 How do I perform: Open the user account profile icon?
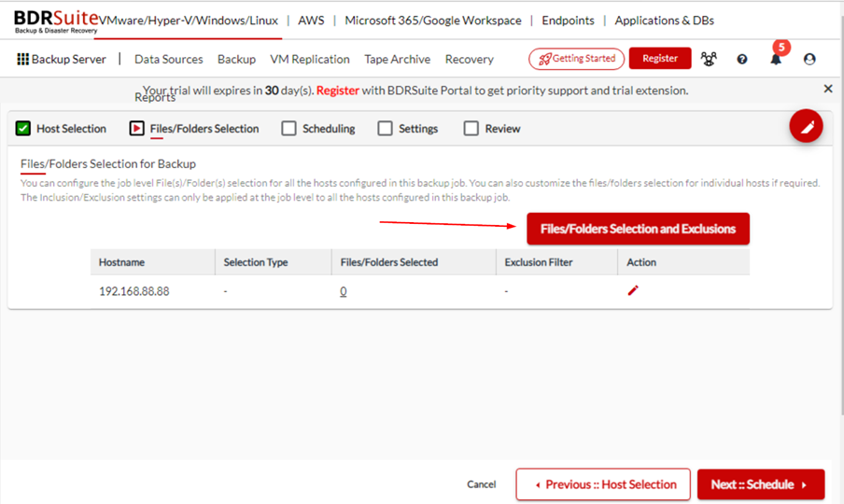tap(809, 59)
